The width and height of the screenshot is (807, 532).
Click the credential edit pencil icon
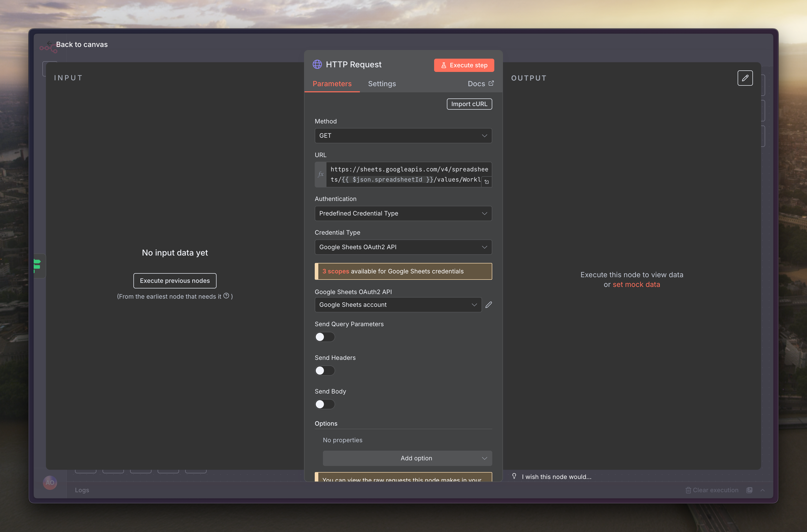point(488,305)
